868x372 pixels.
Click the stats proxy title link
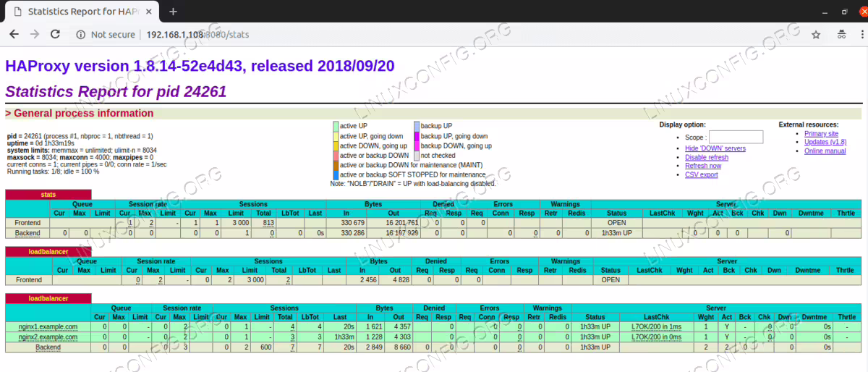click(48, 195)
